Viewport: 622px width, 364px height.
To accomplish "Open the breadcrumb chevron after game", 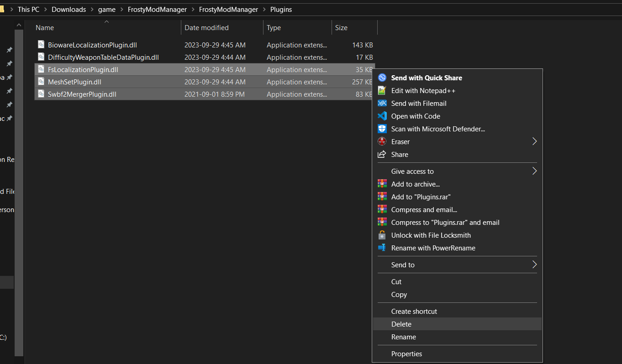I will click(121, 9).
